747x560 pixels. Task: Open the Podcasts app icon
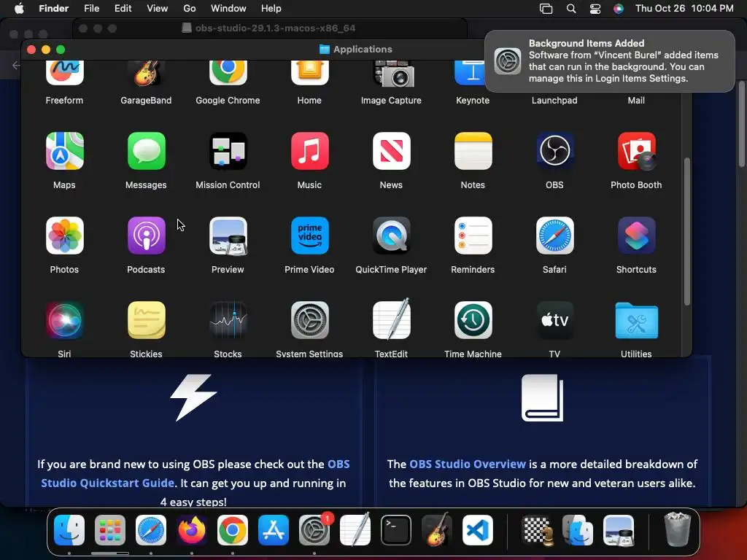pyautogui.click(x=146, y=236)
